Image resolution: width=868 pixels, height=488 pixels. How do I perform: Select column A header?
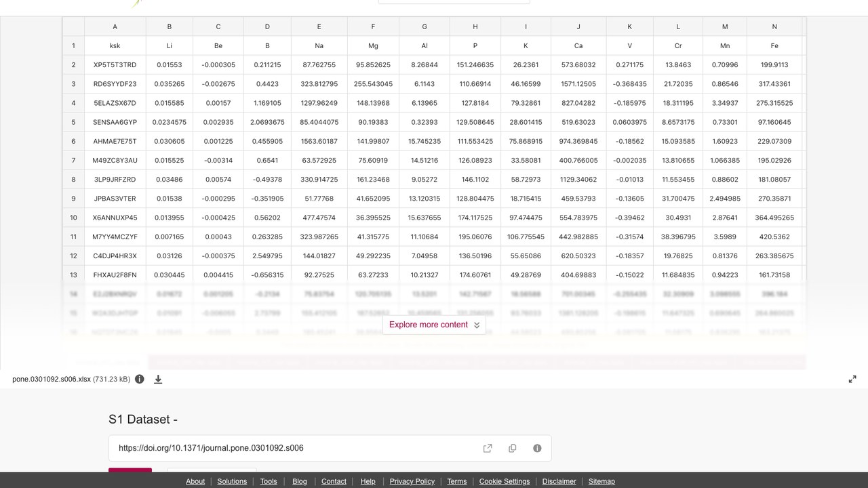click(115, 26)
